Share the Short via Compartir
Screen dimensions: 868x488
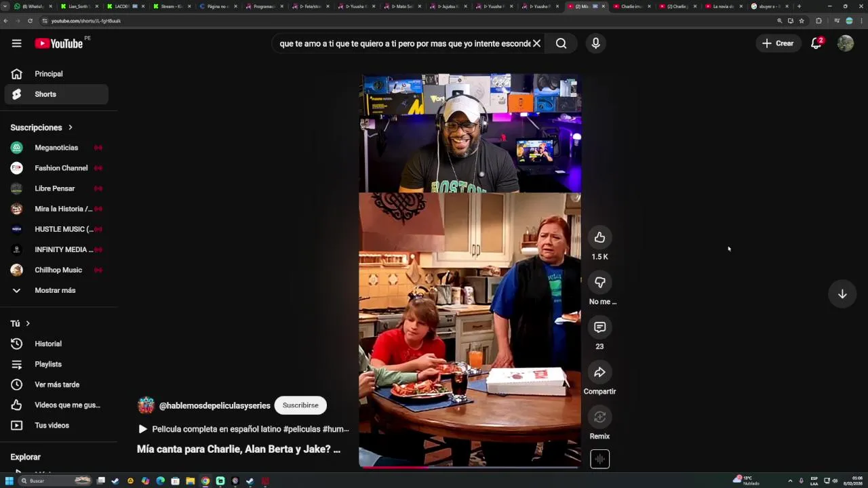599,372
